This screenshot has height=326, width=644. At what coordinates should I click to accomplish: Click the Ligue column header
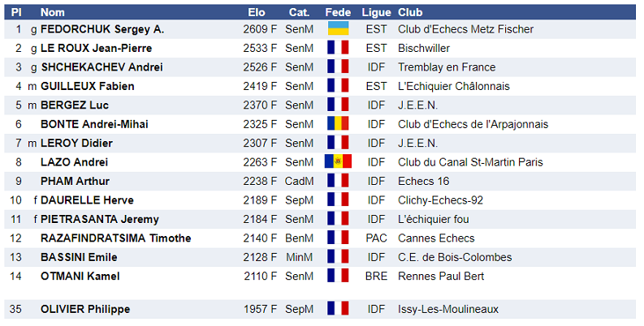pos(376,12)
